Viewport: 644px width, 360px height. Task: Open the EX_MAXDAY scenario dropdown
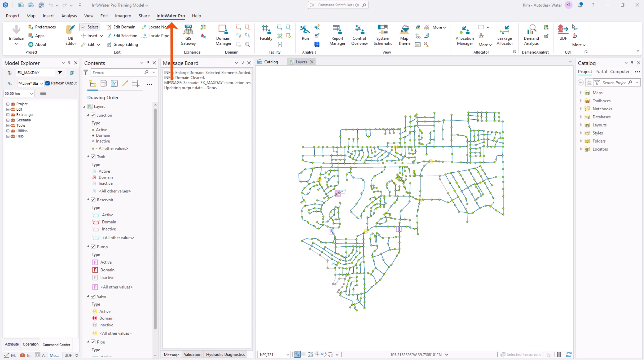(60, 72)
